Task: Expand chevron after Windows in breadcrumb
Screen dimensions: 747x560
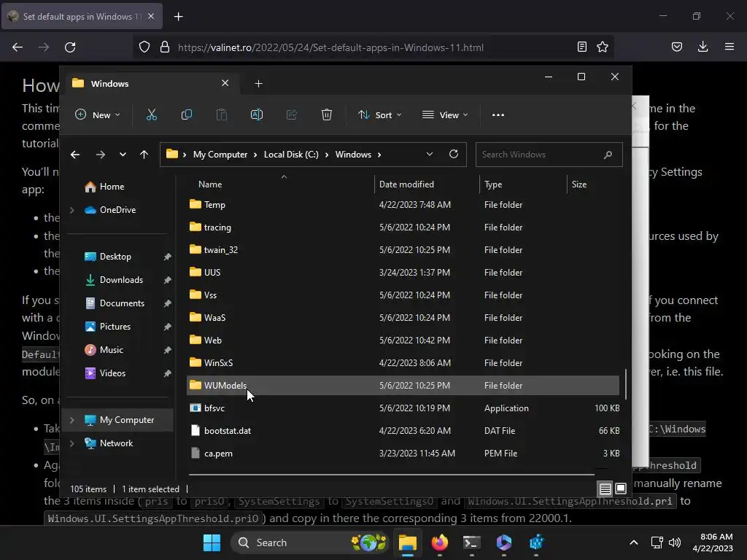Action: (x=379, y=155)
